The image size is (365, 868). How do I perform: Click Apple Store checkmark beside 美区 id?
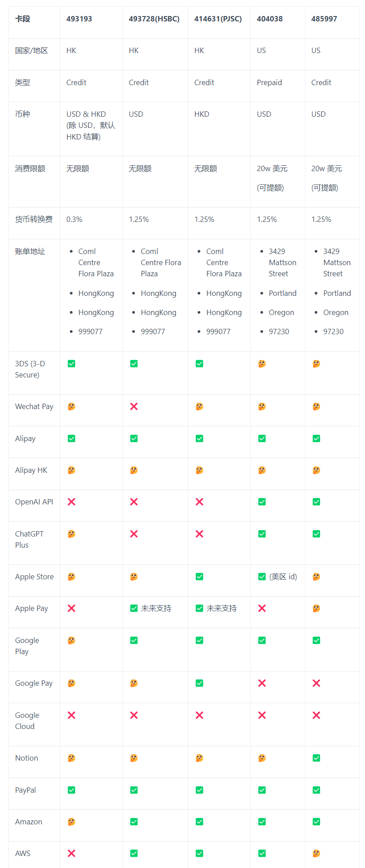(262, 577)
